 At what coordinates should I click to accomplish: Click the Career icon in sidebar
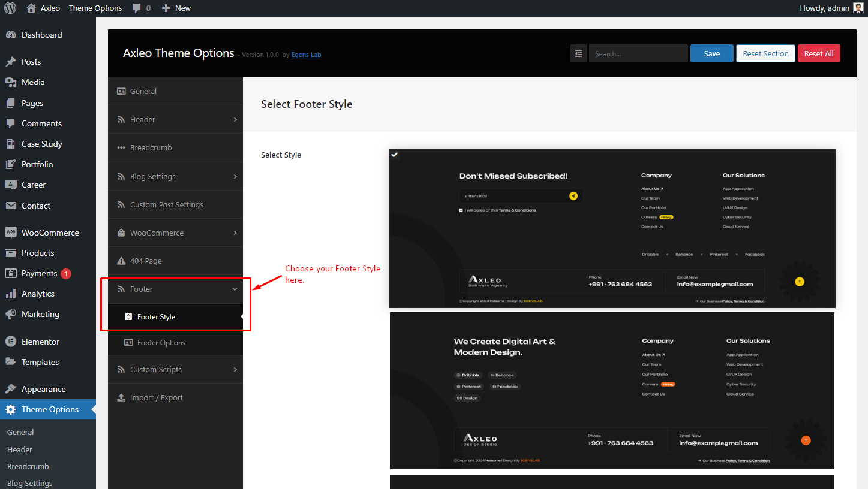[11, 185]
